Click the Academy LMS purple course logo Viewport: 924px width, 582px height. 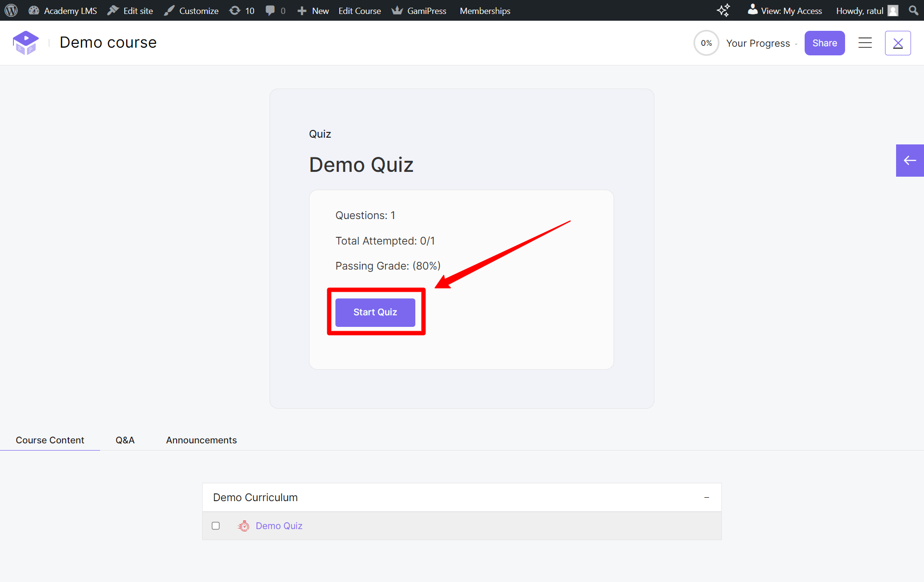click(x=26, y=42)
